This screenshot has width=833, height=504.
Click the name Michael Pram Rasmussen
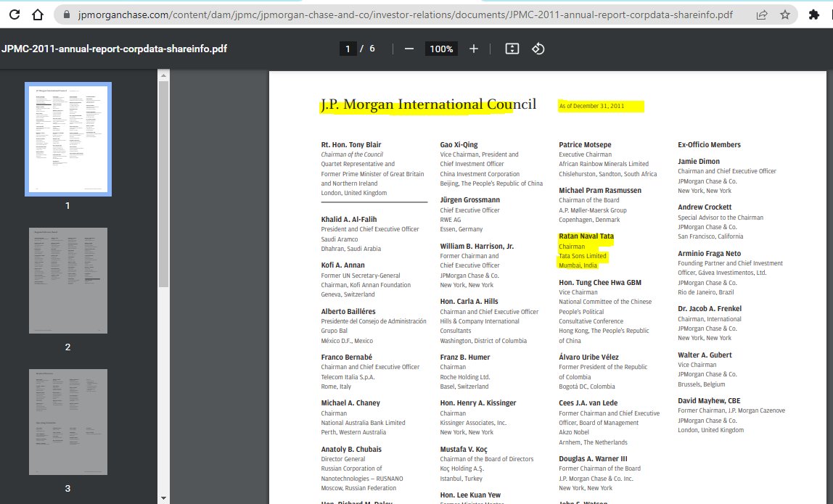coord(600,191)
